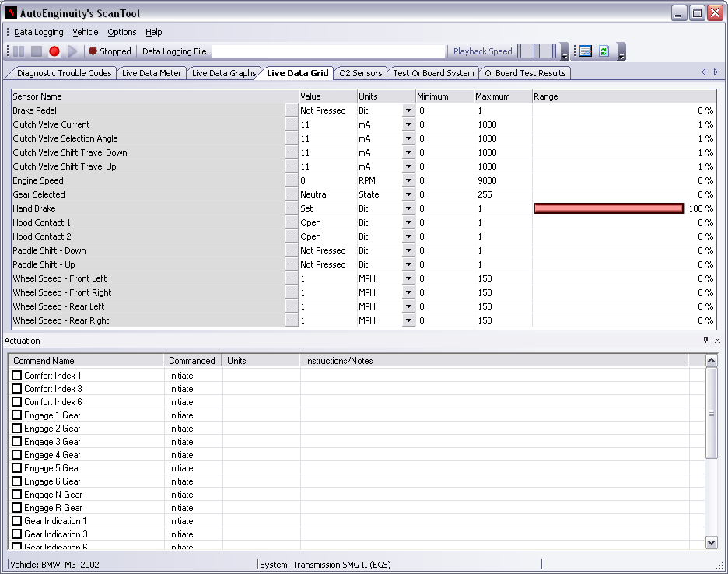This screenshot has width=728, height=574.
Task: Click the Command Name column header
Action: pos(86,360)
